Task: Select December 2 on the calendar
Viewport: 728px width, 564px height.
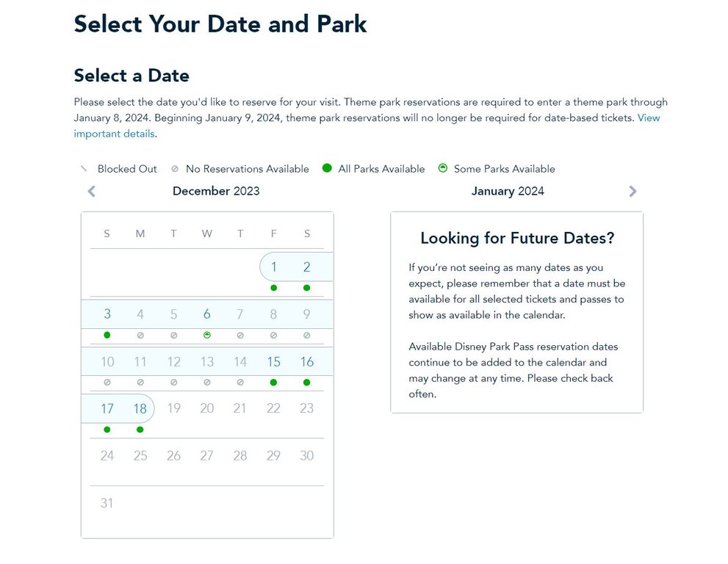Action: (307, 267)
